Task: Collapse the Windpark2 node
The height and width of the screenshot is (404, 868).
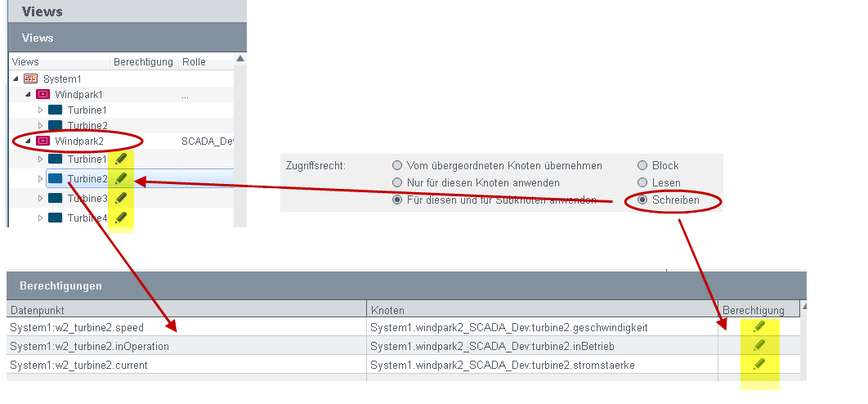Action: point(29,141)
